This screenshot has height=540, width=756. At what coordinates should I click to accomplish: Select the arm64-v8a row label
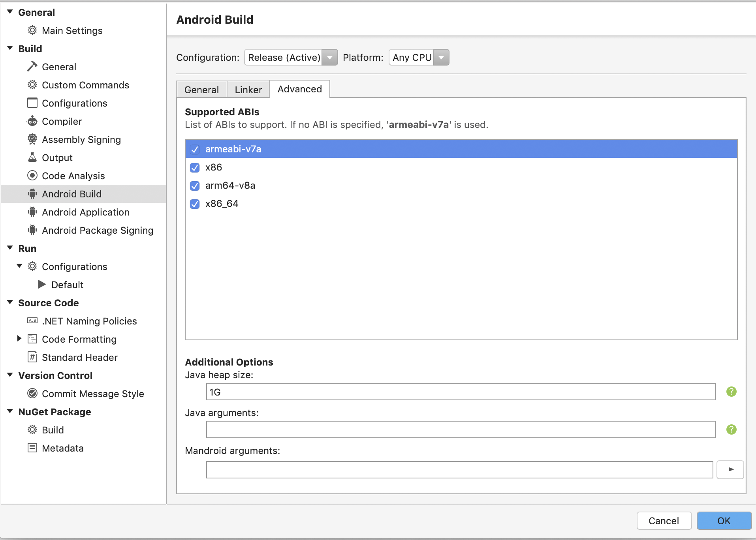click(230, 186)
